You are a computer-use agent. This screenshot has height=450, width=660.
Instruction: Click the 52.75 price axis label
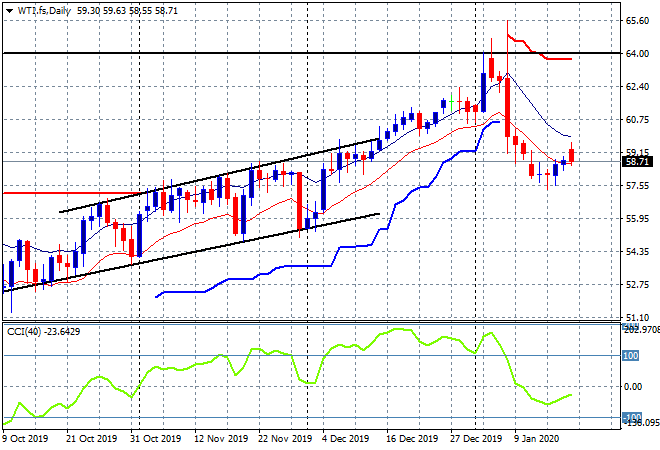(x=637, y=285)
